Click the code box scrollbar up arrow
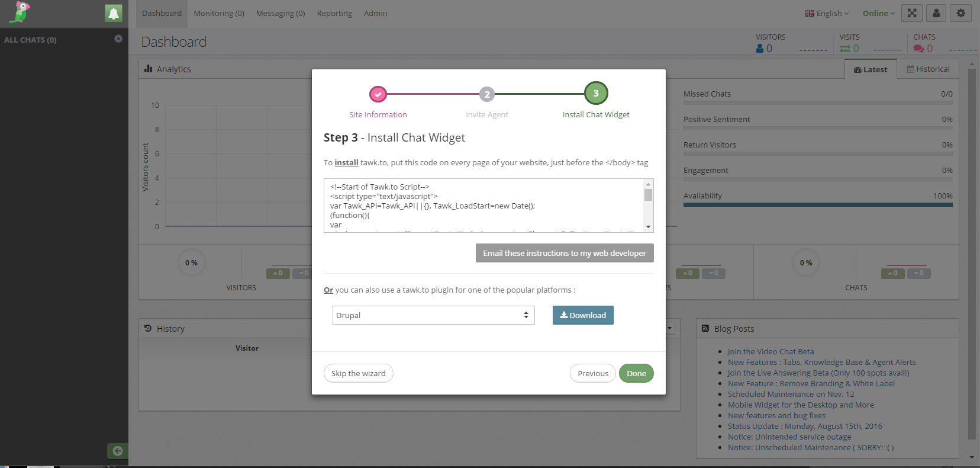The width and height of the screenshot is (980, 468). click(x=648, y=184)
